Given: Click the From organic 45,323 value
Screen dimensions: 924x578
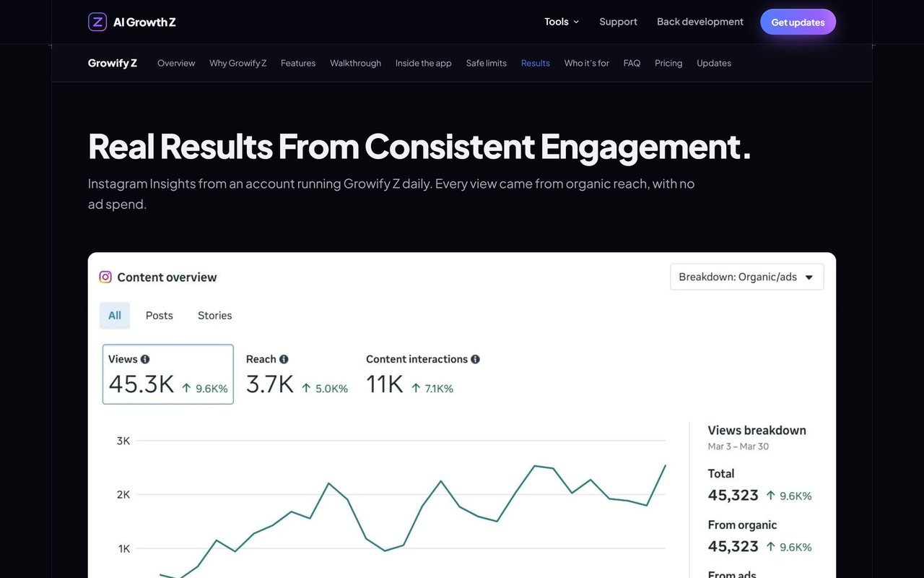Looking at the screenshot, I should coord(733,546).
